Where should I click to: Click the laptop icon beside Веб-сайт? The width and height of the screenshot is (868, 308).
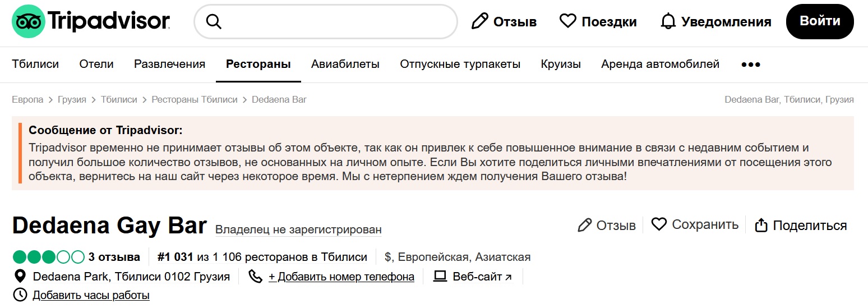[x=440, y=276]
